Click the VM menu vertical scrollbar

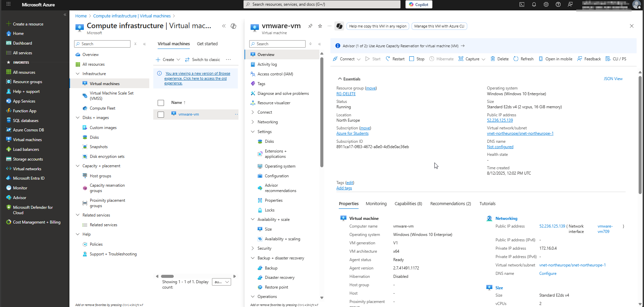coord(322,112)
